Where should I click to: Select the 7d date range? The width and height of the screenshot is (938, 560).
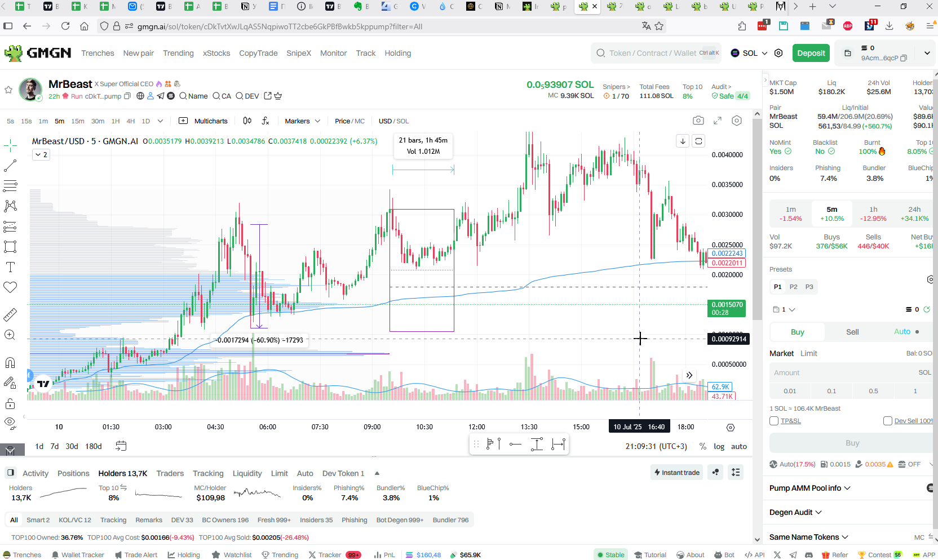click(x=55, y=446)
